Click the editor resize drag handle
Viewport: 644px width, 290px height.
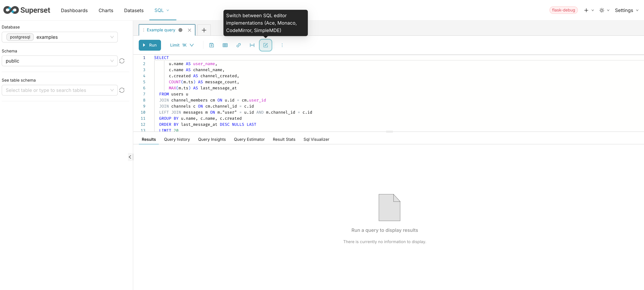pyautogui.click(x=389, y=132)
